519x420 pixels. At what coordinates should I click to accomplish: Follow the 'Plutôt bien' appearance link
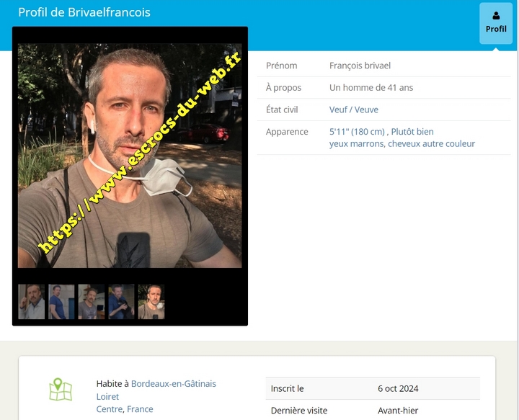point(412,132)
